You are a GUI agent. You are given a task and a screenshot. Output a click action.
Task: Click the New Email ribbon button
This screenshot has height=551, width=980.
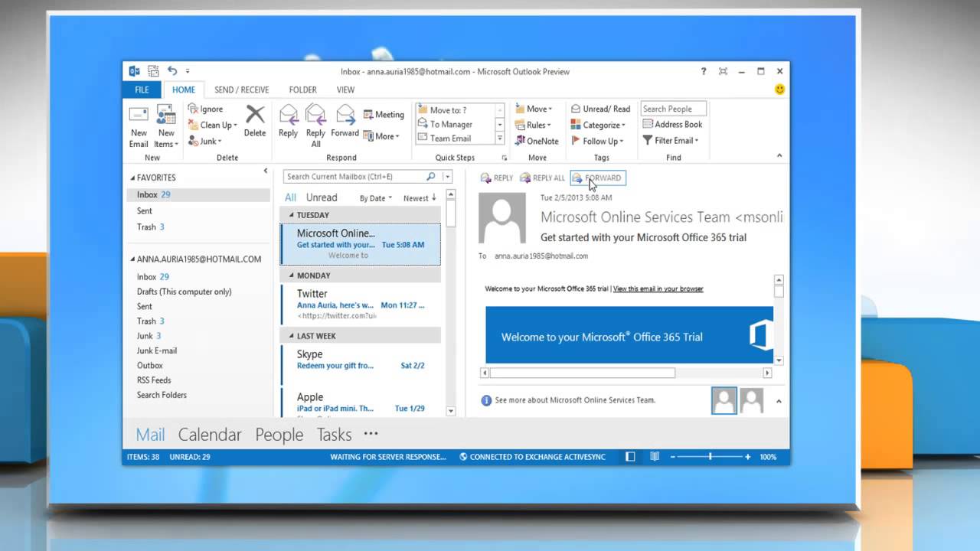coord(139,127)
